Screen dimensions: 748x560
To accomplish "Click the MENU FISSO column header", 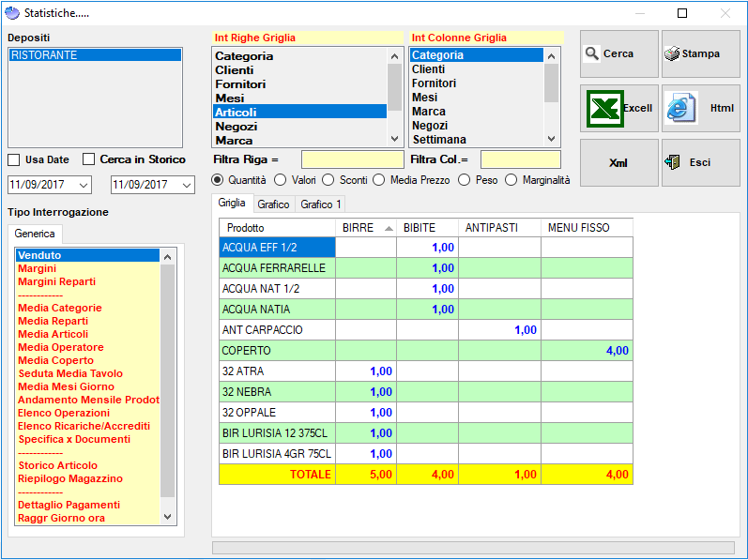I will pyautogui.click(x=587, y=228).
